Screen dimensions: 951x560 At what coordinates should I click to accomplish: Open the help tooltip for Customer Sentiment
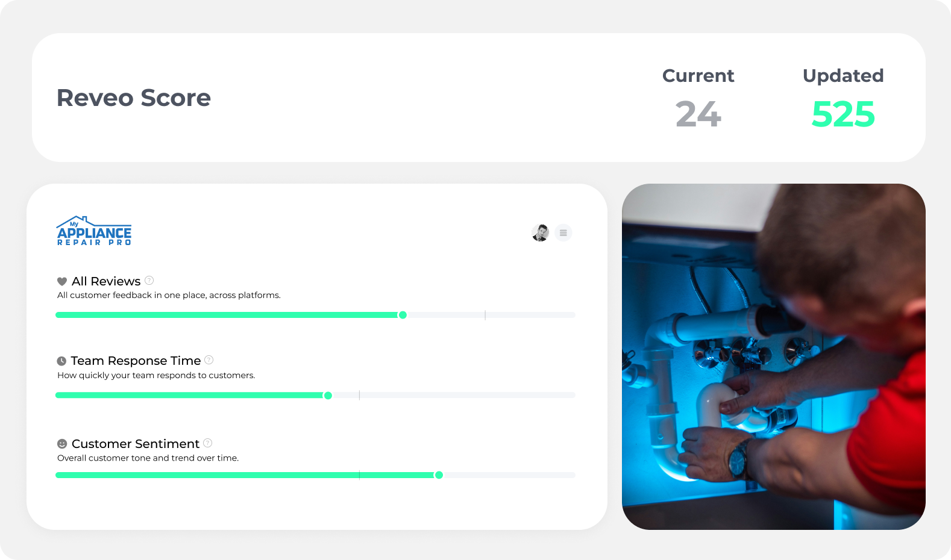pos(208,443)
